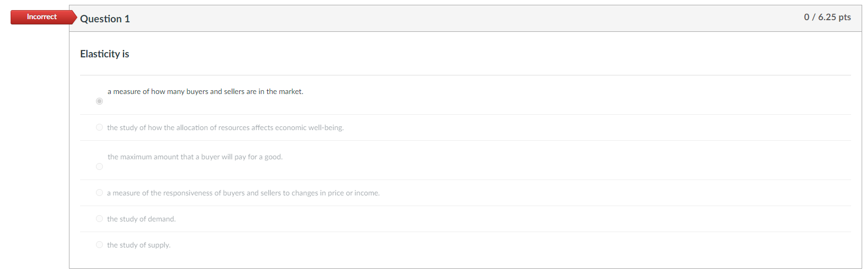The width and height of the screenshot is (868, 273).
Task: Pick the responsiveness of buyers radio button
Action: click(99, 193)
